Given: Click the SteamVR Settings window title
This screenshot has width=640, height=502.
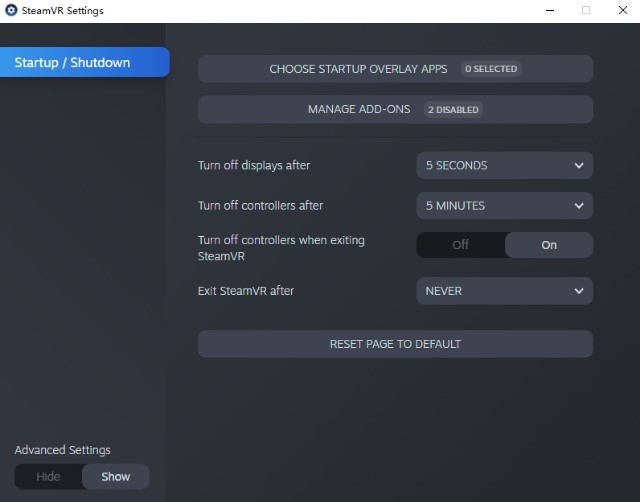Looking at the screenshot, I should click(62, 11).
